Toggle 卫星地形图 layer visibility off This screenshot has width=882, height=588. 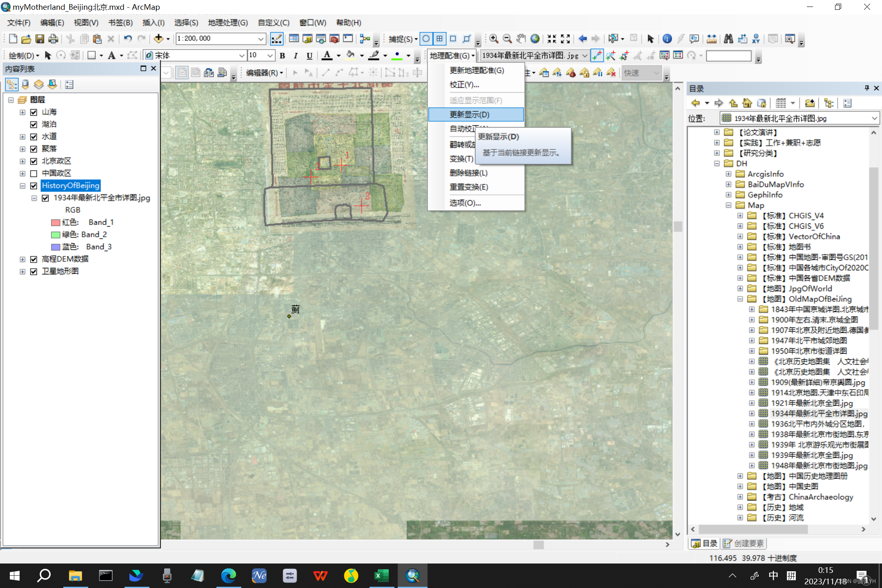tap(34, 271)
